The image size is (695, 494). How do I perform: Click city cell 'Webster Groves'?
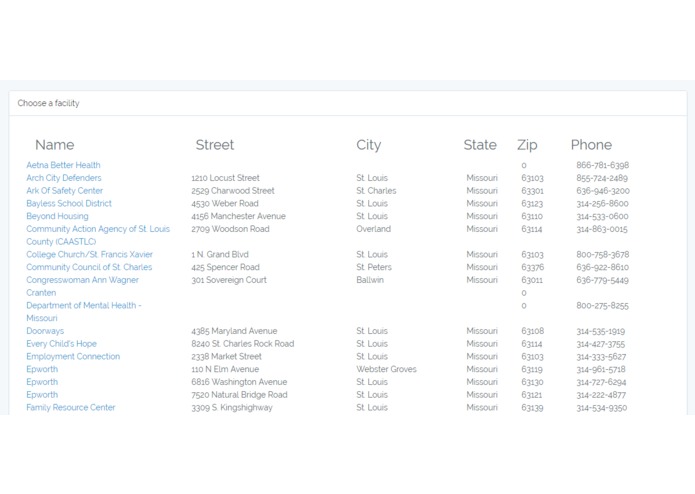click(x=387, y=370)
